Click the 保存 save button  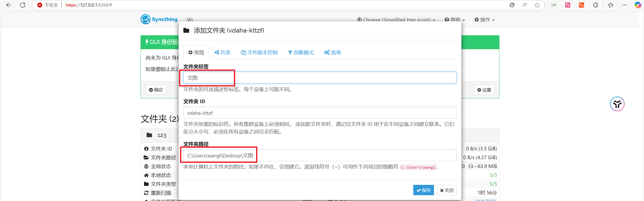point(423,190)
